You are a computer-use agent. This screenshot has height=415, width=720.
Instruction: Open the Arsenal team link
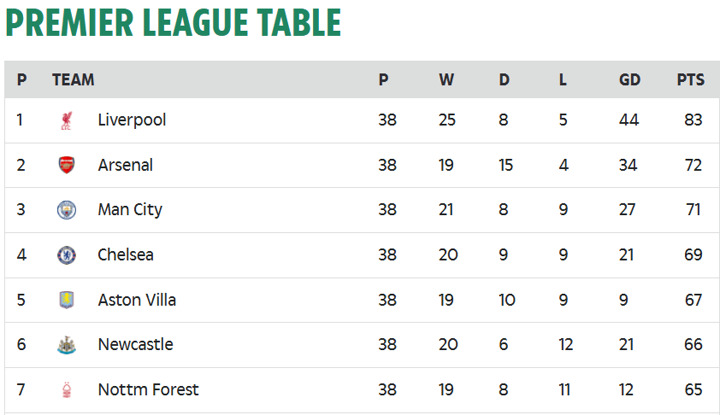coord(125,165)
